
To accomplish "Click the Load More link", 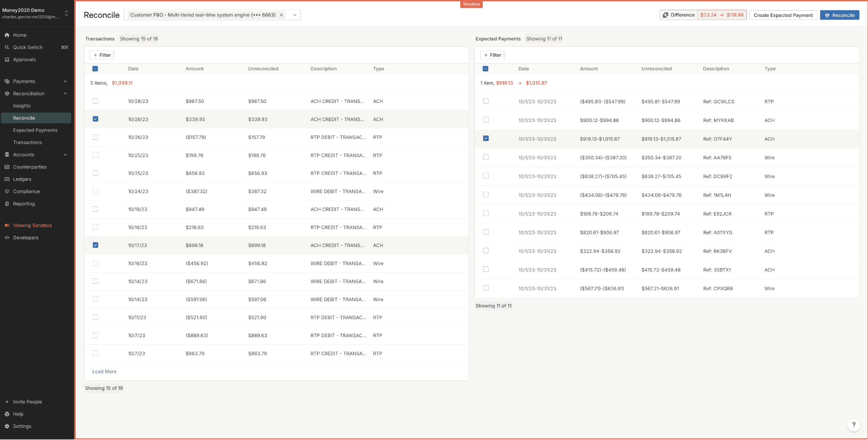I will tap(104, 372).
